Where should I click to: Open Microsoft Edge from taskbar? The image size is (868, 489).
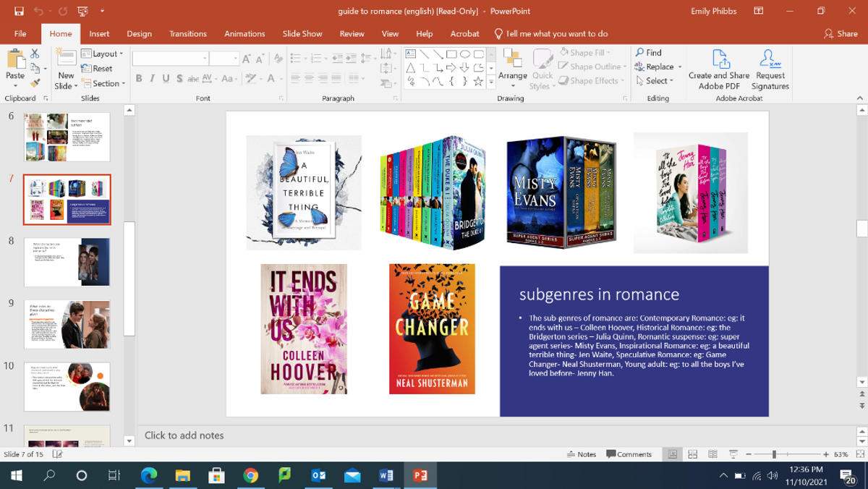click(x=149, y=475)
